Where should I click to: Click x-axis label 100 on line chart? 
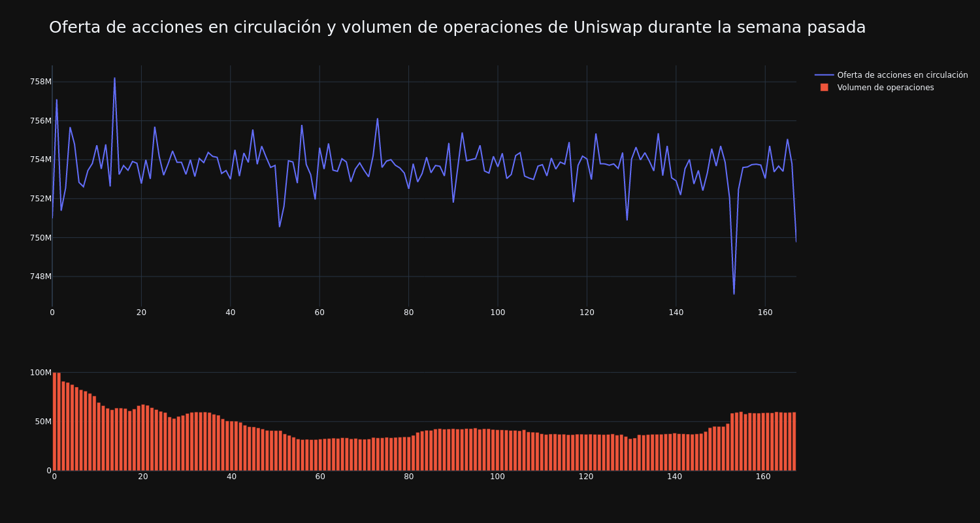tap(498, 312)
